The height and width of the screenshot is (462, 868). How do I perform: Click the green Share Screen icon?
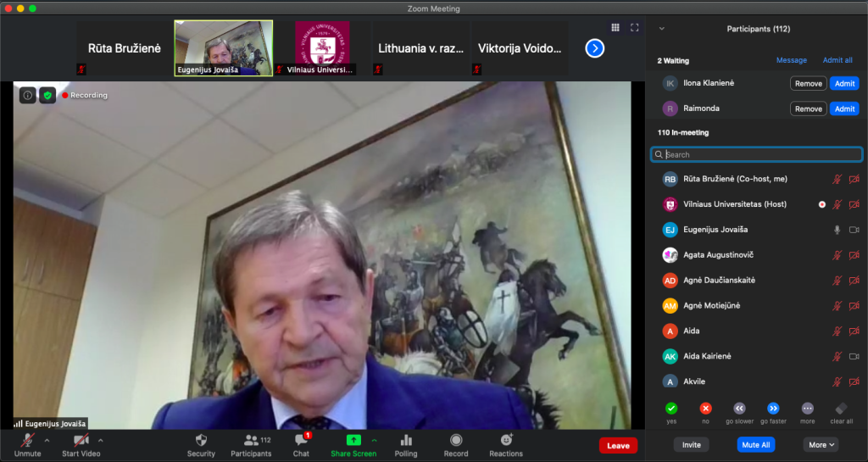click(x=353, y=440)
